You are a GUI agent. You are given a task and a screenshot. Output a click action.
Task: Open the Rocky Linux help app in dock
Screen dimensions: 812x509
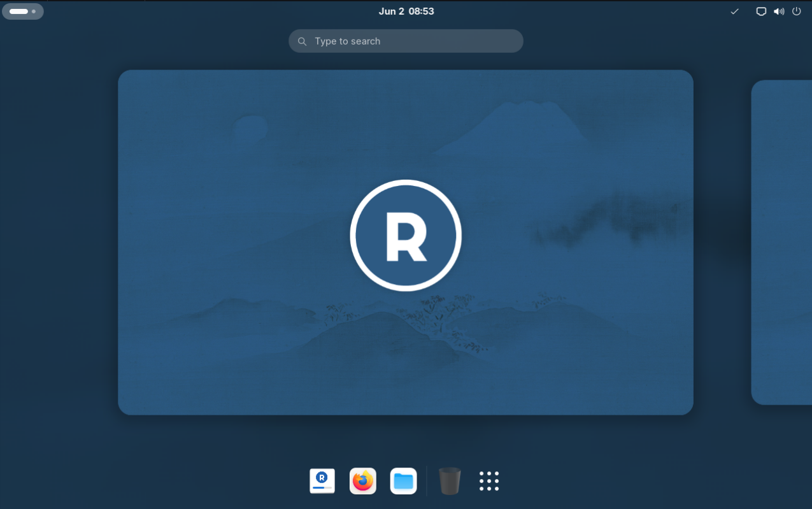[x=322, y=481]
